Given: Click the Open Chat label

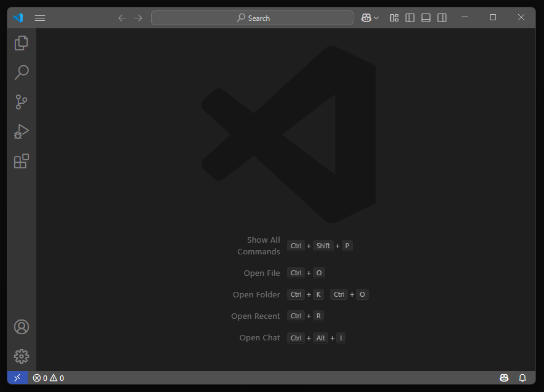Looking at the screenshot, I should [x=260, y=337].
